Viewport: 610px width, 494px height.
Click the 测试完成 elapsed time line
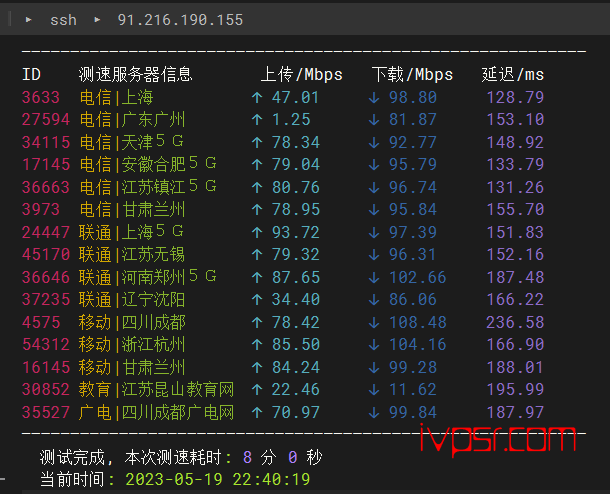pyautogui.click(x=181, y=458)
